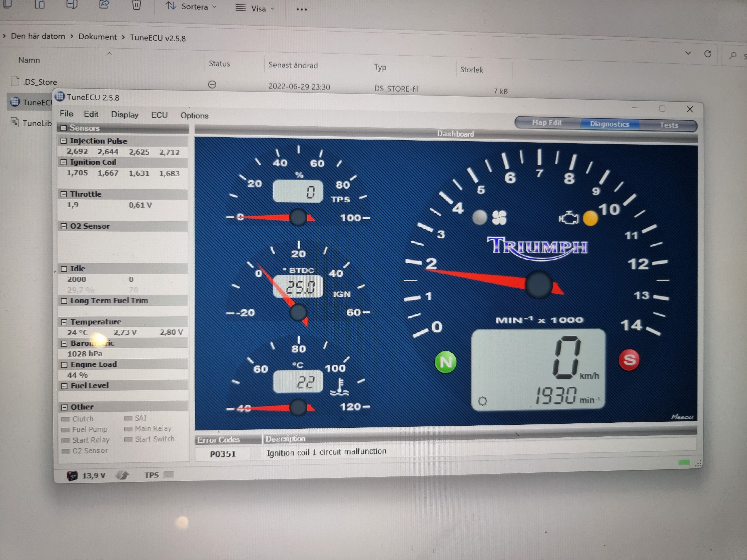Collapse the Long Term Fuel Trim section
Viewport: 747px width, 560px height.
point(64,301)
